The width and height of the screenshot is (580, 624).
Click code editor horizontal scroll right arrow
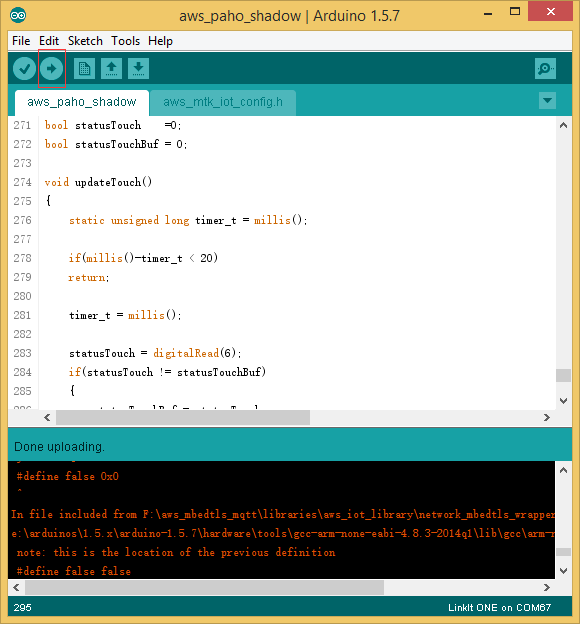[547, 417]
